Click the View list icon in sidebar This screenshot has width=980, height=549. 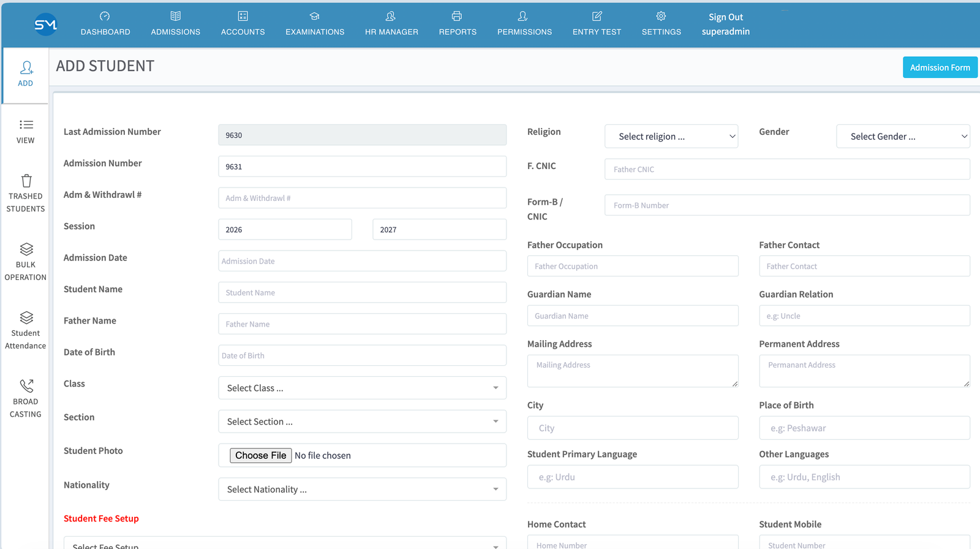26,124
